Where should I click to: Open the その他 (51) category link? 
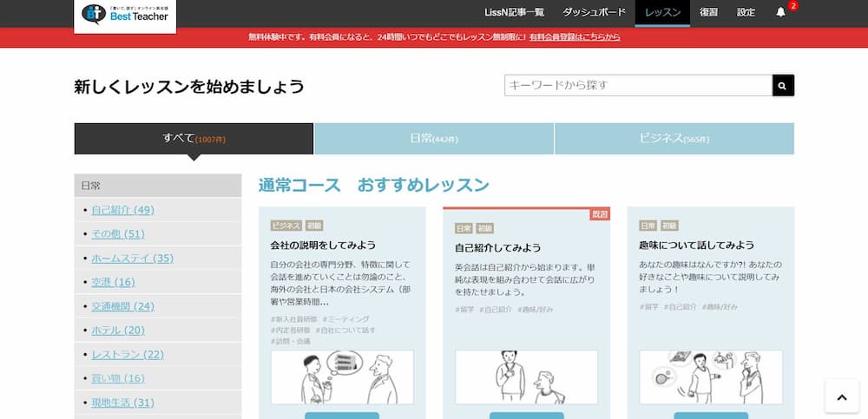[x=118, y=234]
